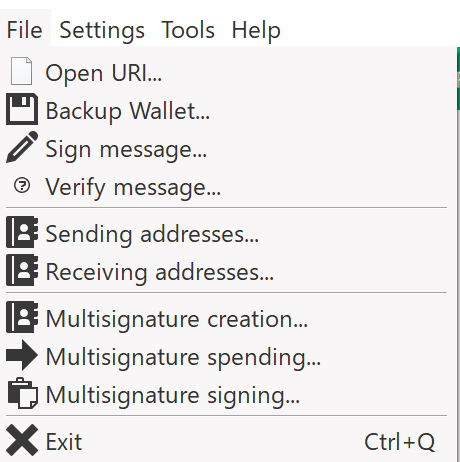Choose Open URI... from the File menu
The image size is (460, 462).
coord(227,71)
